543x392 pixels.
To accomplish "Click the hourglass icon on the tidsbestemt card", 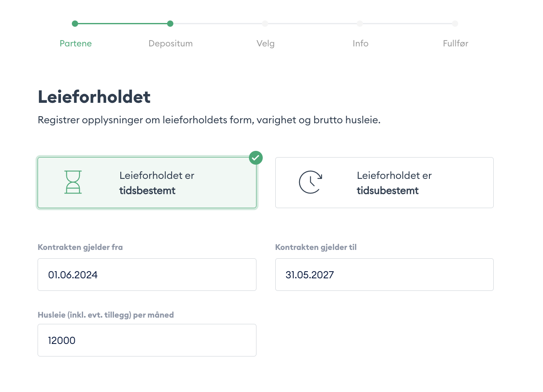I will pos(73,183).
